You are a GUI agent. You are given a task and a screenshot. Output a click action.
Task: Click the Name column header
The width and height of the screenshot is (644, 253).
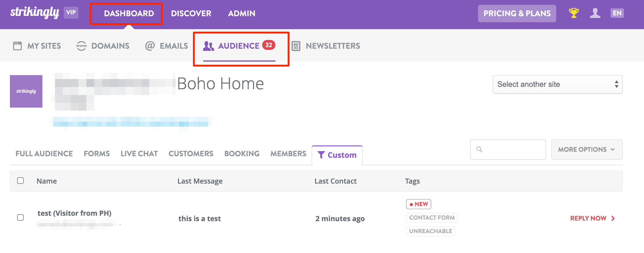pyautogui.click(x=47, y=181)
